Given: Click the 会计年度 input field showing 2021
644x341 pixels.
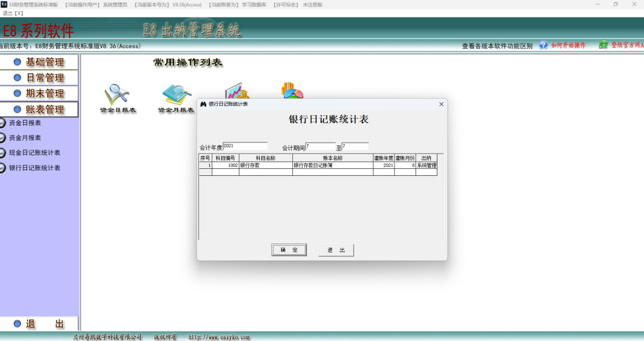Looking at the screenshot, I should [246, 145].
